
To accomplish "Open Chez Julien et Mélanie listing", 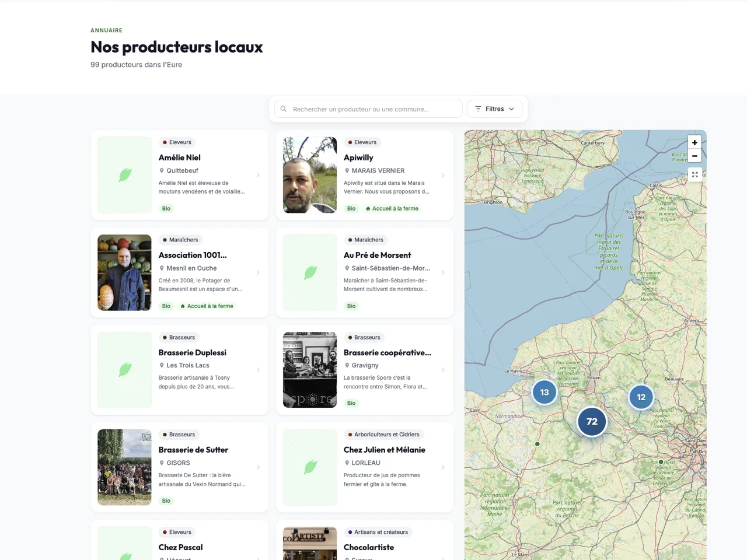I will [x=365, y=467].
